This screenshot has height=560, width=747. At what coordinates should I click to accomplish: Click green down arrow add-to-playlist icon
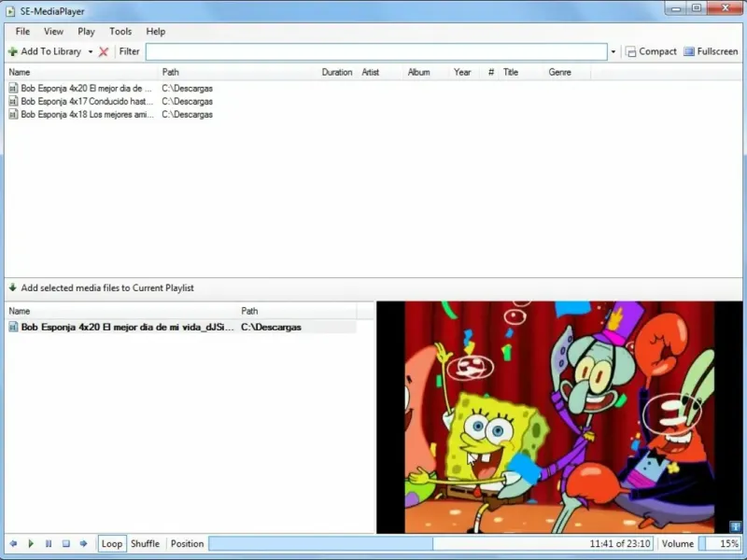pos(13,287)
